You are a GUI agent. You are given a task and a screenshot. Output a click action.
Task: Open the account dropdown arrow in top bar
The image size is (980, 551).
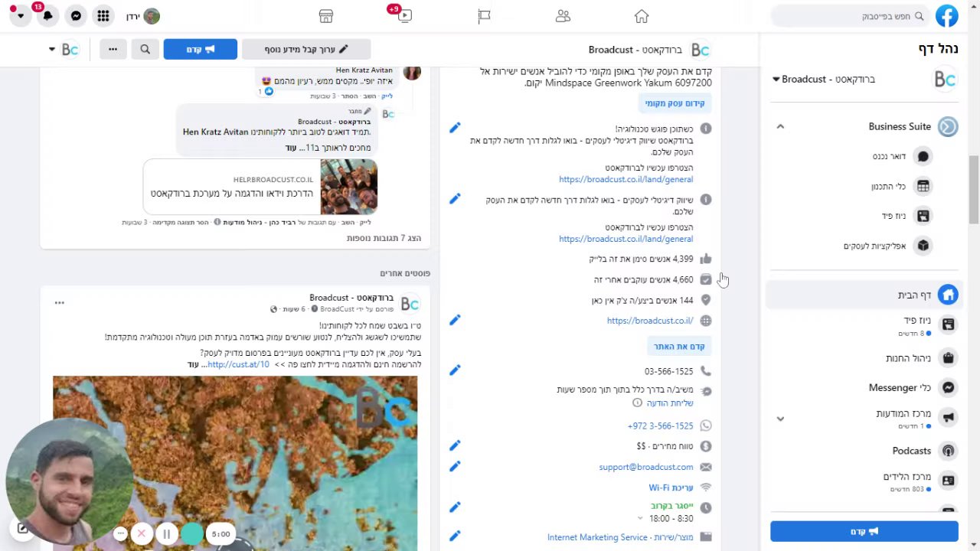tap(20, 16)
